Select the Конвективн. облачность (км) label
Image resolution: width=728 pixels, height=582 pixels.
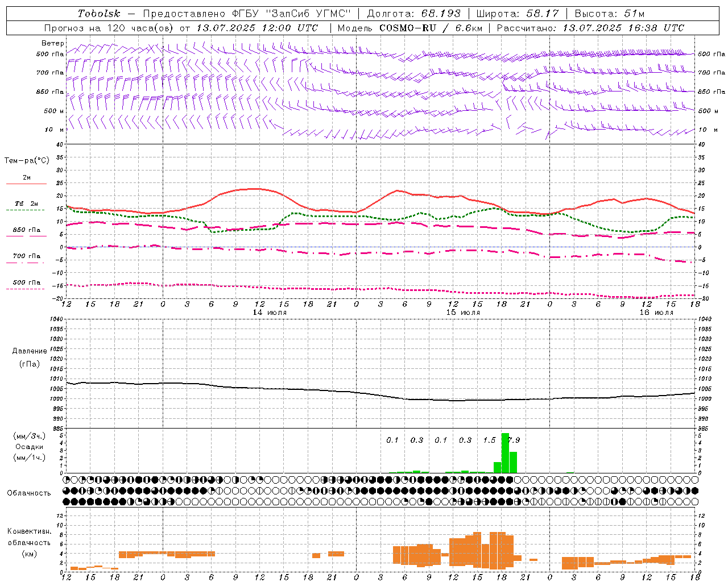tap(29, 542)
